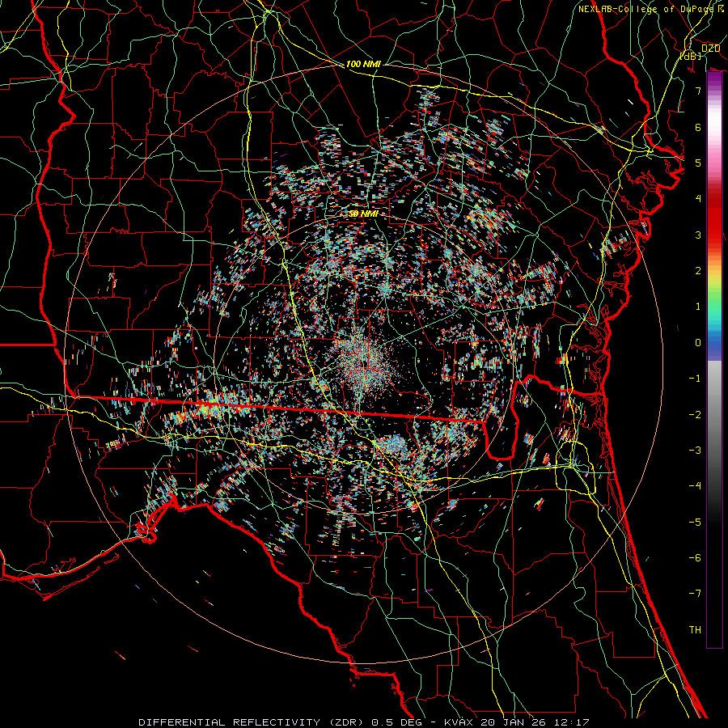Click the 4 value on the color scale
728x728 pixels.
click(698, 199)
